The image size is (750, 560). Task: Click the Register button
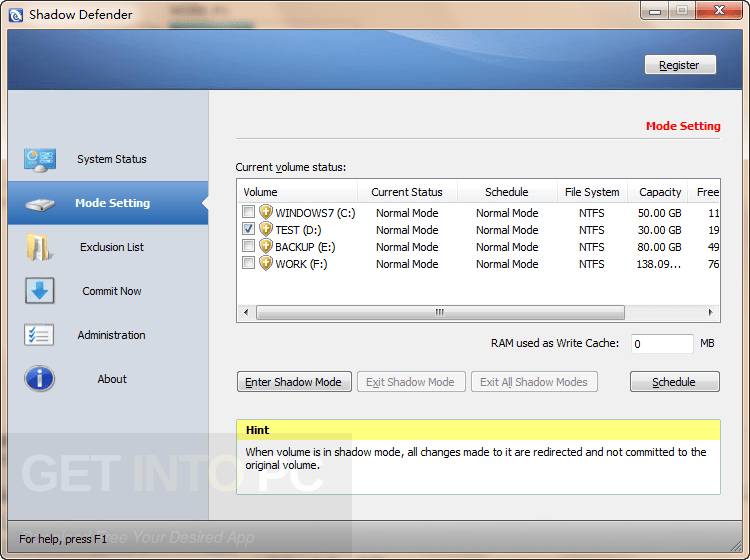pos(680,65)
